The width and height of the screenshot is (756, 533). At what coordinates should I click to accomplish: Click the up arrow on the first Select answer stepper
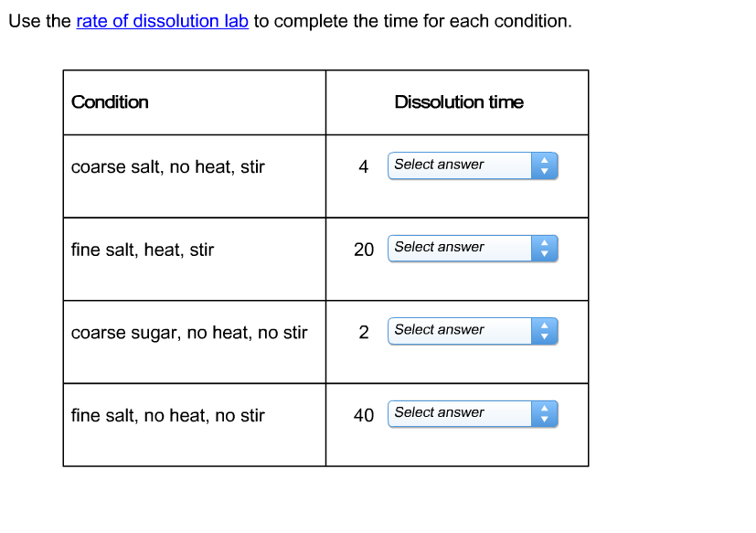545,160
